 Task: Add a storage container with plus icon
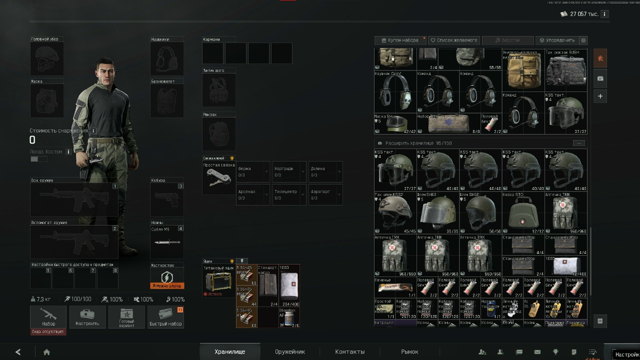click(x=600, y=96)
